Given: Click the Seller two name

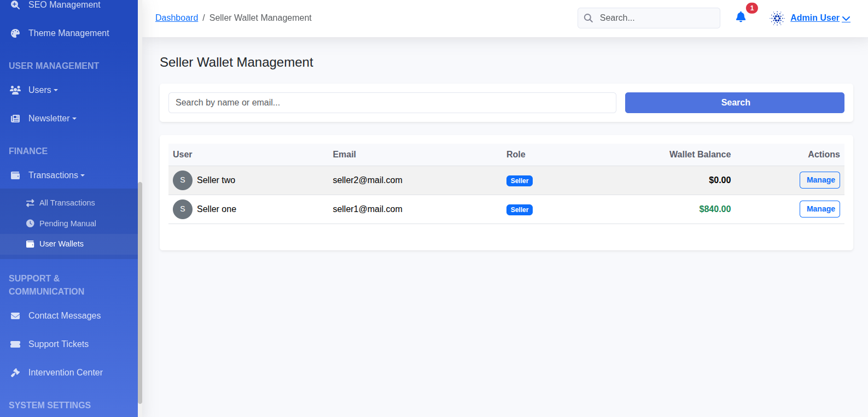Looking at the screenshot, I should (216, 180).
